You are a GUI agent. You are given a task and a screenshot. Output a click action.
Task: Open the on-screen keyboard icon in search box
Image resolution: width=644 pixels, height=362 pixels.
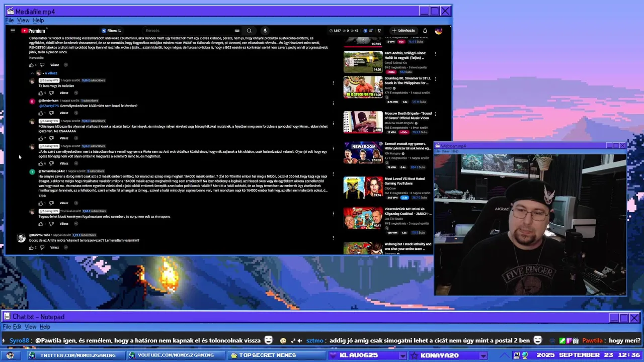click(237, 31)
